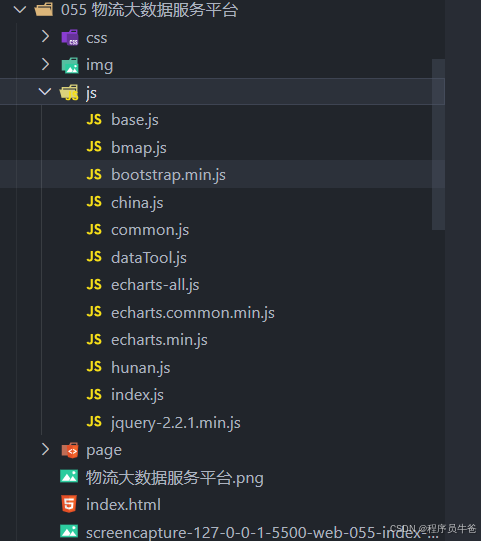Open china.js file
481x541 pixels.
point(137,203)
